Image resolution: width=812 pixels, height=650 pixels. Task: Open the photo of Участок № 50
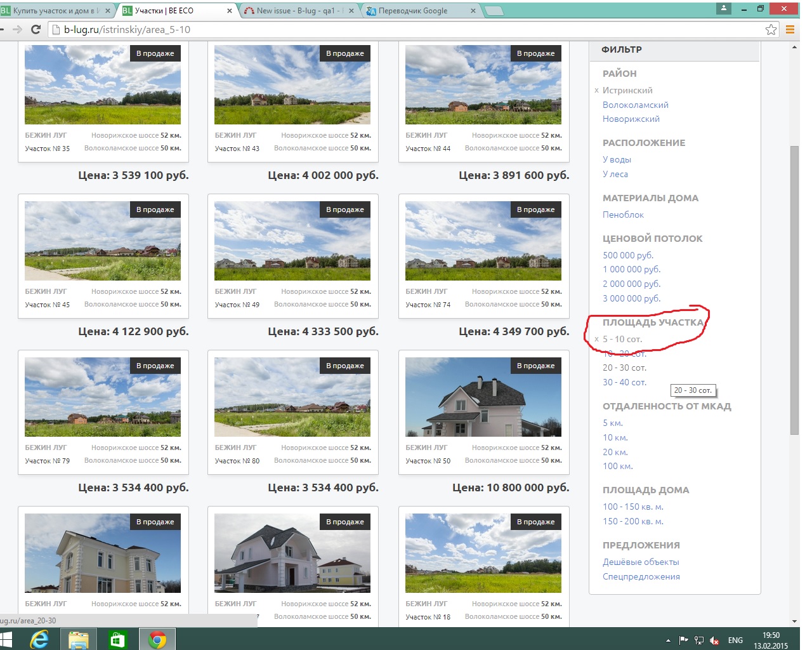(483, 397)
